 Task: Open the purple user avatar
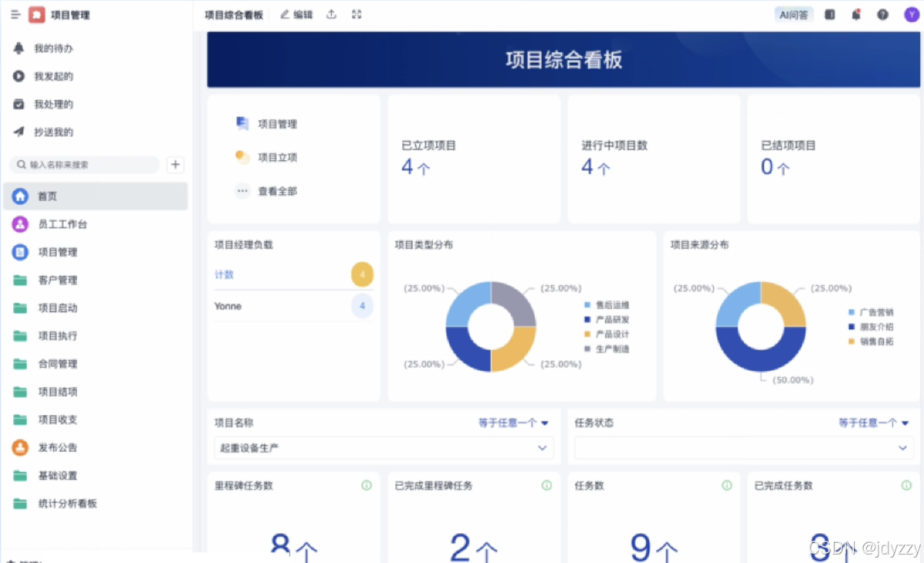click(x=910, y=15)
